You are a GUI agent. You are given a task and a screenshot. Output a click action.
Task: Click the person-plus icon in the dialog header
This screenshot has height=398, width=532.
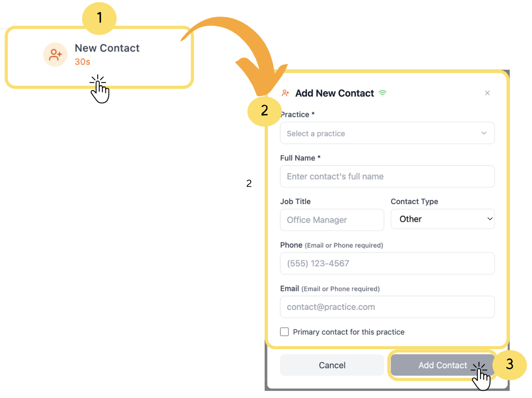[x=285, y=93]
